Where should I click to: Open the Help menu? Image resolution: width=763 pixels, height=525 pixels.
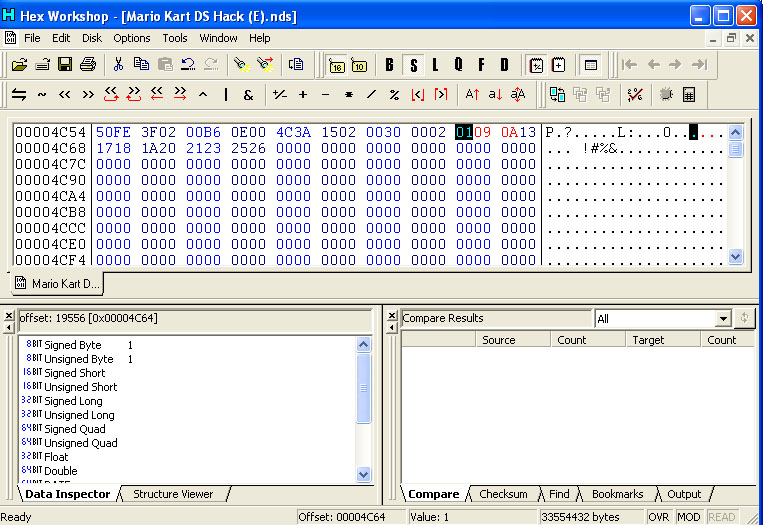pos(259,38)
